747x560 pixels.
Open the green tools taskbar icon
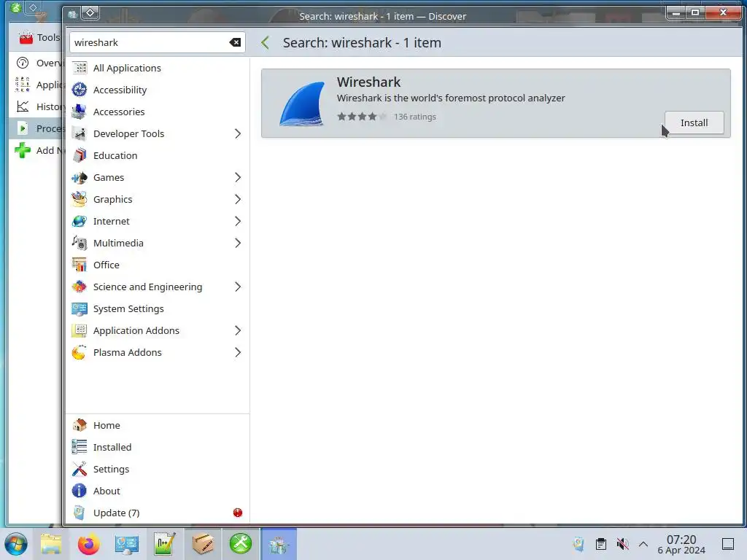(x=241, y=544)
